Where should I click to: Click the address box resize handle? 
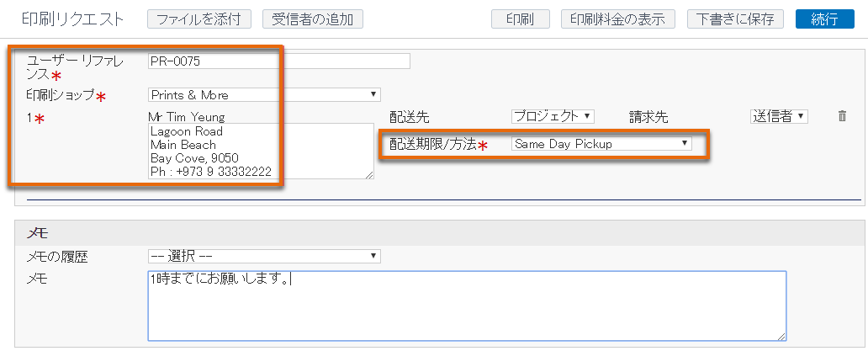pyautogui.click(x=370, y=175)
